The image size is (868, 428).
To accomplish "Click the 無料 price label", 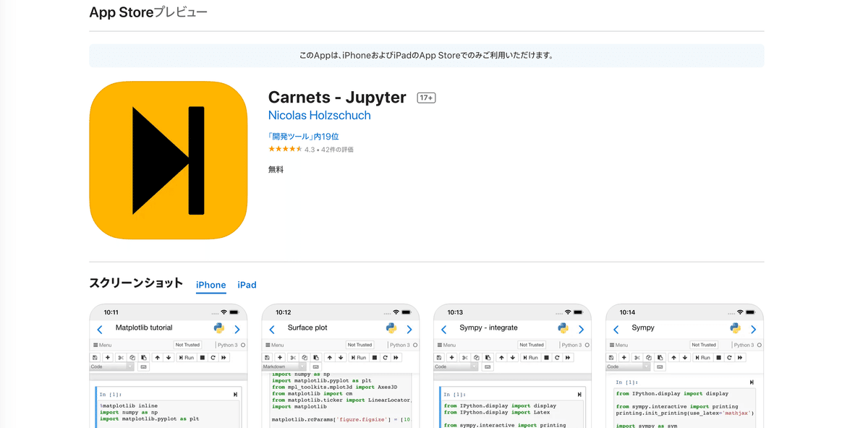I will tap(276, 169).
